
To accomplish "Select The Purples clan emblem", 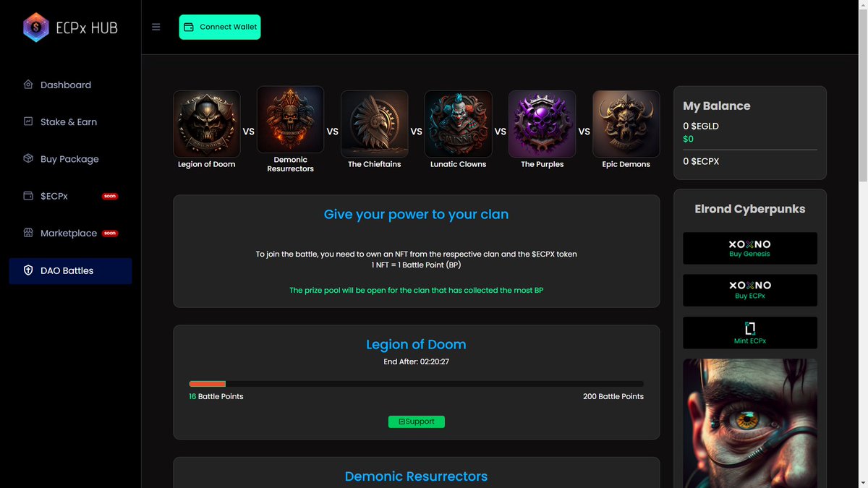I will [x=542, y=124].
